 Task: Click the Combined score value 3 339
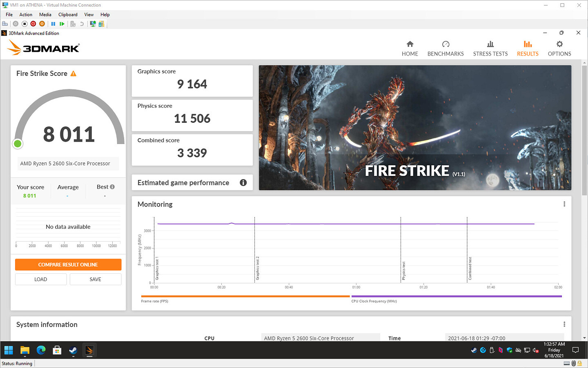[192, 153]
